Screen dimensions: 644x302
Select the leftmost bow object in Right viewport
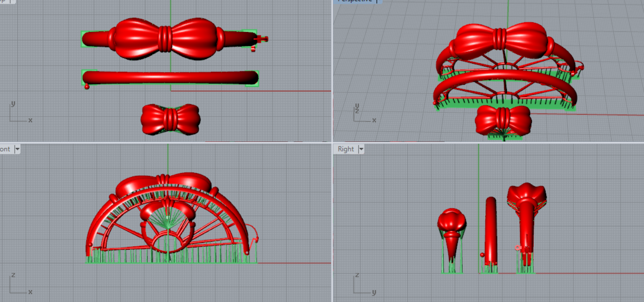coord(451,223)
